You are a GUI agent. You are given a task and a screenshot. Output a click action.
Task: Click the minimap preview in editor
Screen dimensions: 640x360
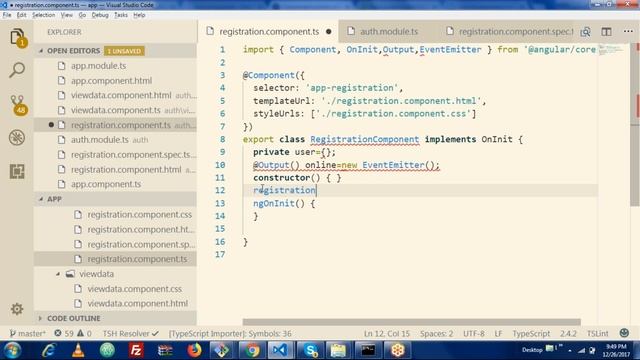[611, 50]
